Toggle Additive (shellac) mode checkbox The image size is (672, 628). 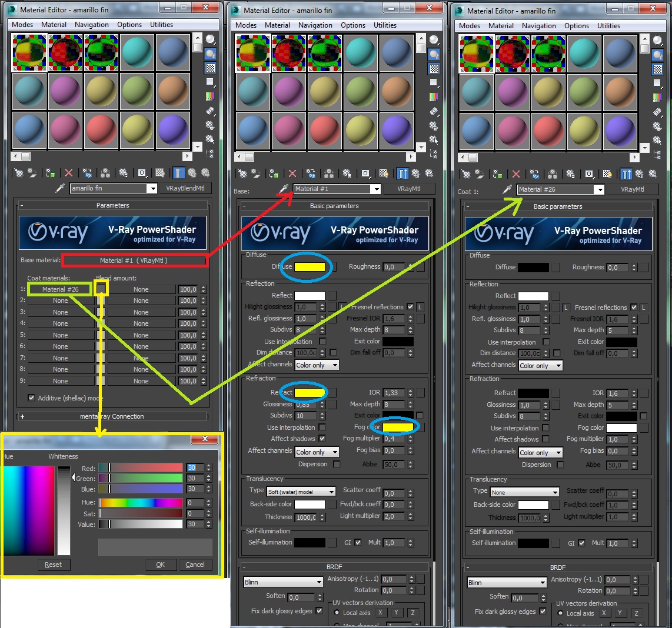coord(31,397)
